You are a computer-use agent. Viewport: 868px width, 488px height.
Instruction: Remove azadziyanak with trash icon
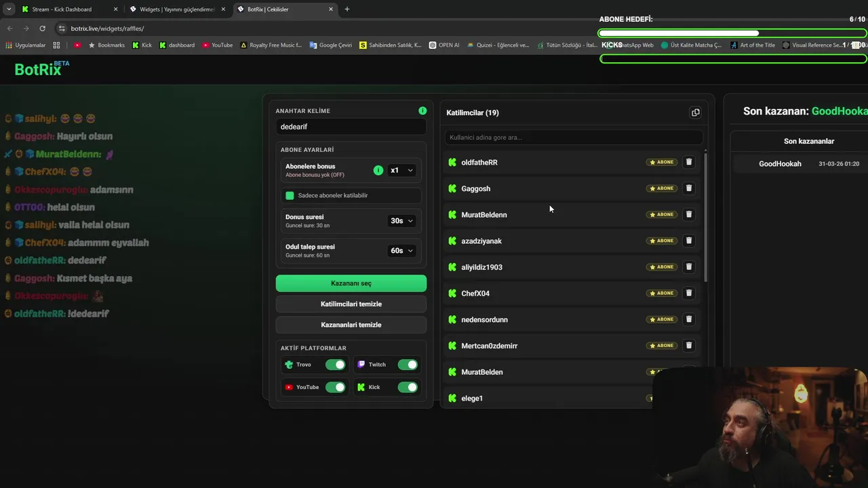[x=689, y=241]
